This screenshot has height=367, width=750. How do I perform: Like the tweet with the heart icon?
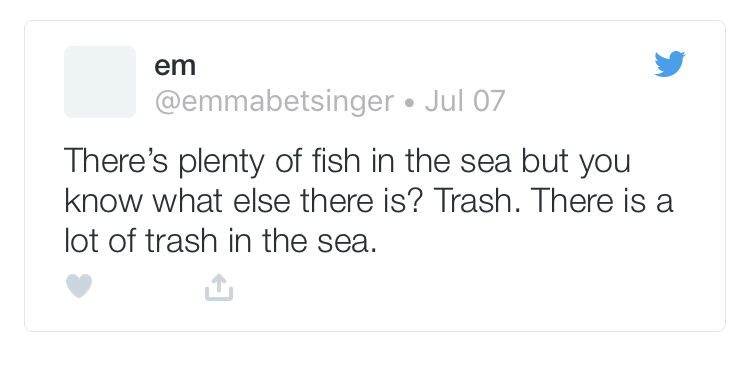point(78,286)
